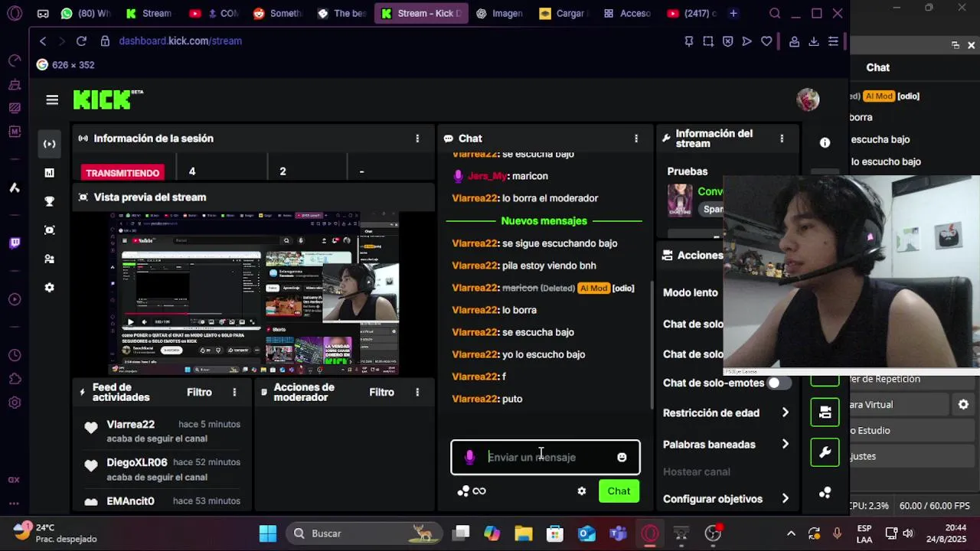This screenshot has height=551, width=980.
Task: Open the Stream section in Kick sidebar
Action: [x=50, y=144]
